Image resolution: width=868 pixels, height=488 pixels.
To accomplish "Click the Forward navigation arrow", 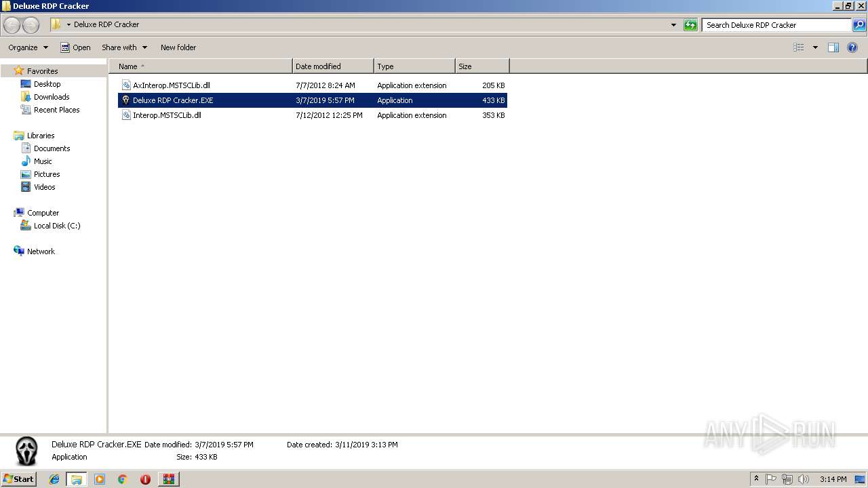I will click(31, 25).
